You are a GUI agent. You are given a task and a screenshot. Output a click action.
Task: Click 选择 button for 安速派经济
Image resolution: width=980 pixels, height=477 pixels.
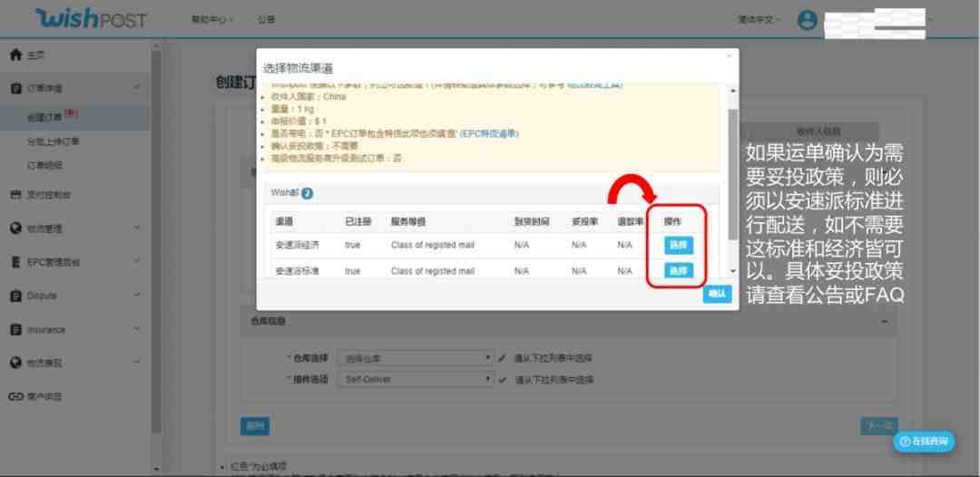678,246
